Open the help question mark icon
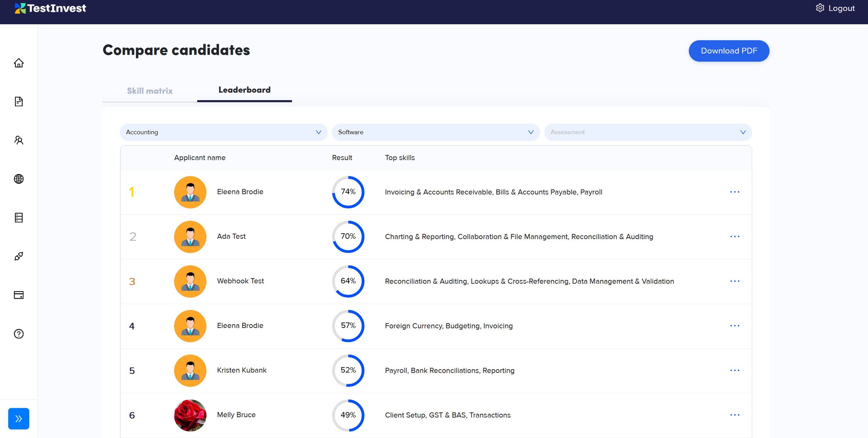This screenshot has height=438, width=868. (19, 334)
